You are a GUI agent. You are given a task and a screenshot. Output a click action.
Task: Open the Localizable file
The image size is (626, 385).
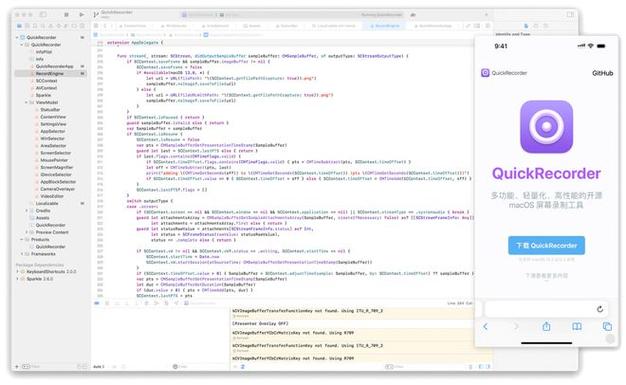pyautogui.click(x=47, y=203)
